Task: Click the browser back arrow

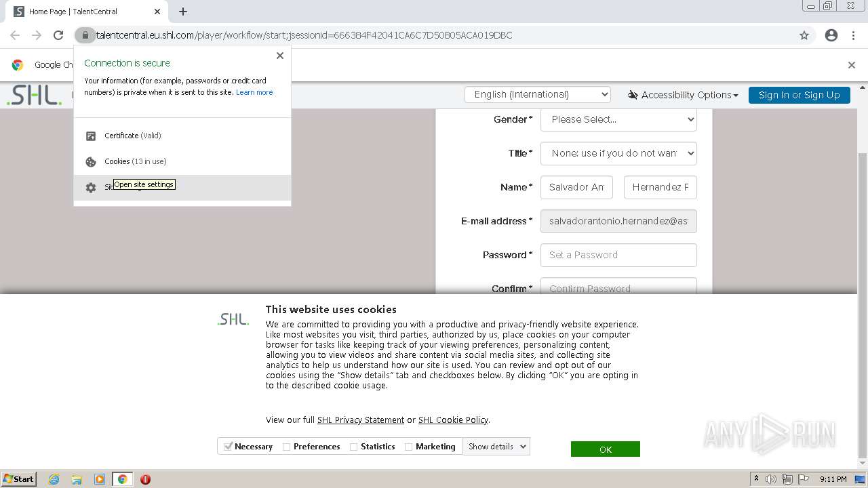Action: 15,35
